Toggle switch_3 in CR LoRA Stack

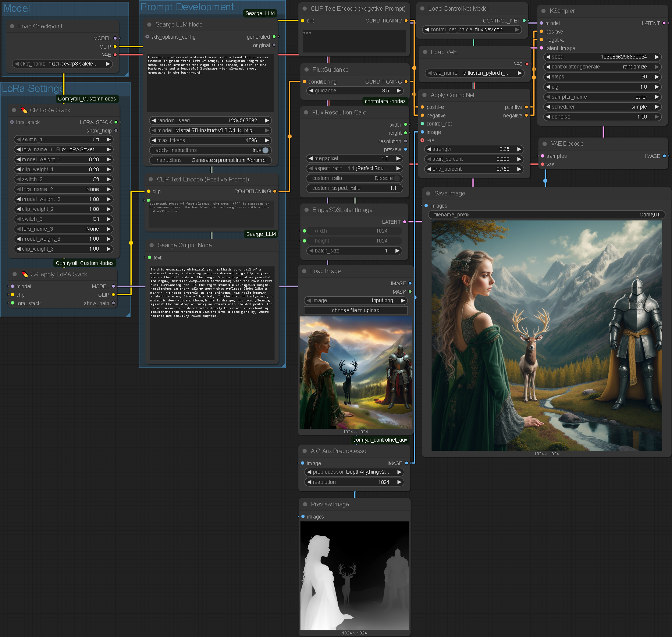(63, 219)
